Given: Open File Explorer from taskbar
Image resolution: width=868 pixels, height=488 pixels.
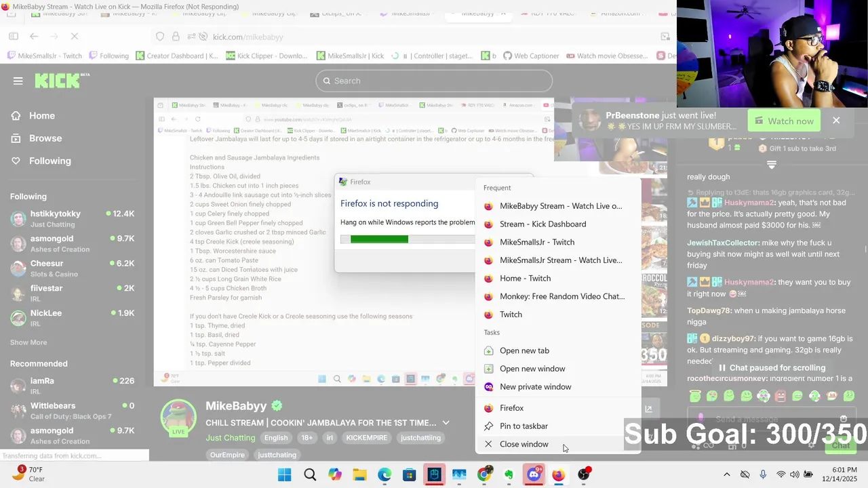Looking at the screenshot, I should (359, 474).
